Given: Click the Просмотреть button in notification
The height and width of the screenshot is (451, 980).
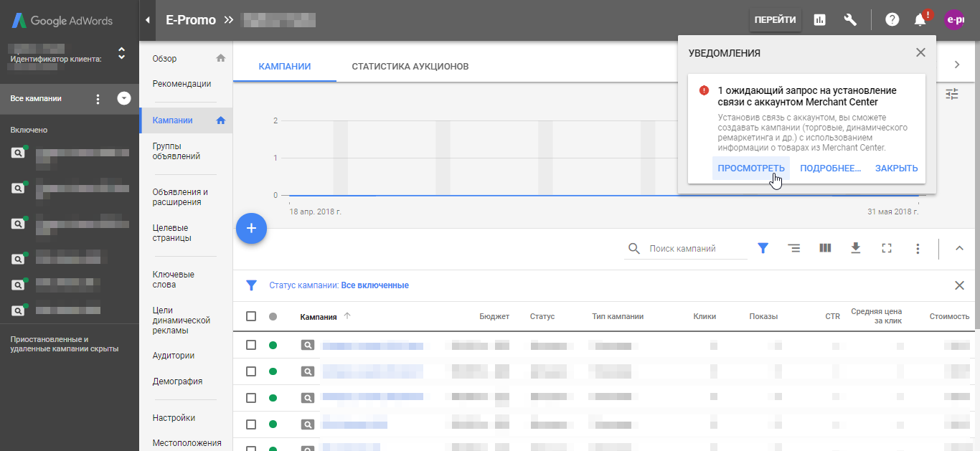Looking at the screenshot, I should point(751,168).
